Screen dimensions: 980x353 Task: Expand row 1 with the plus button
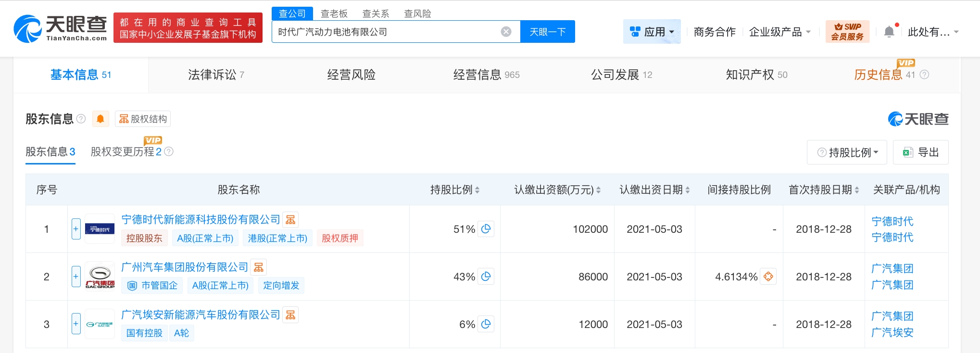pyautogui.click(x=76, y=229)
